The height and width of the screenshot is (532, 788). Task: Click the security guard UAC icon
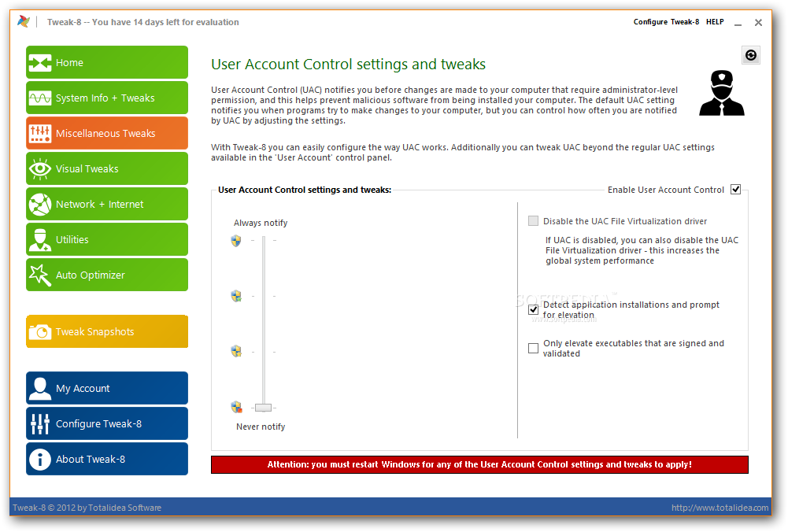[x=722, y=94]
